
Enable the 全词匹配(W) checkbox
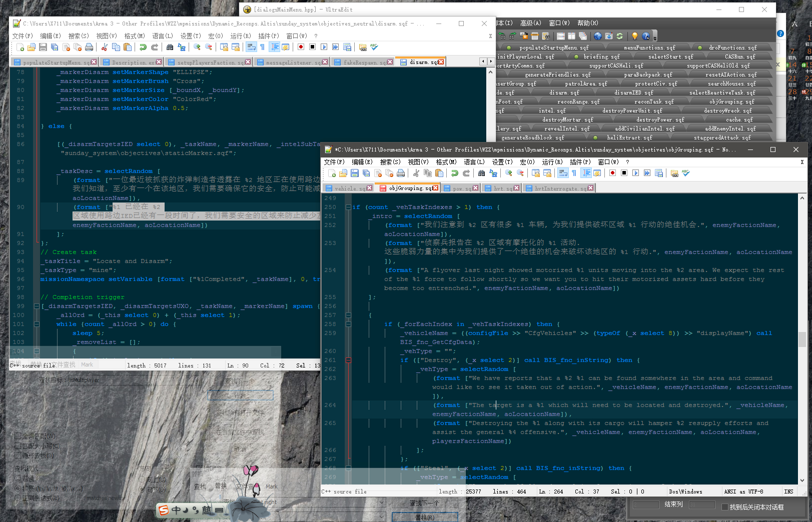[18, 436]
